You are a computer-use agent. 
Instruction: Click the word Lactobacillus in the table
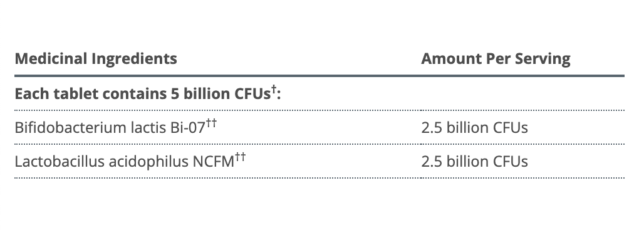tap(60, 162)
